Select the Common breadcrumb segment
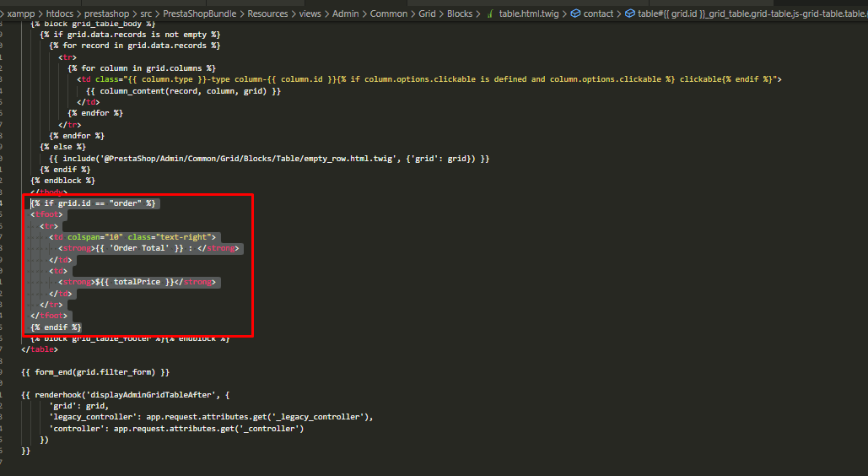Image resolution: width=868 pixels, height=476 pixels. point(389,14)
